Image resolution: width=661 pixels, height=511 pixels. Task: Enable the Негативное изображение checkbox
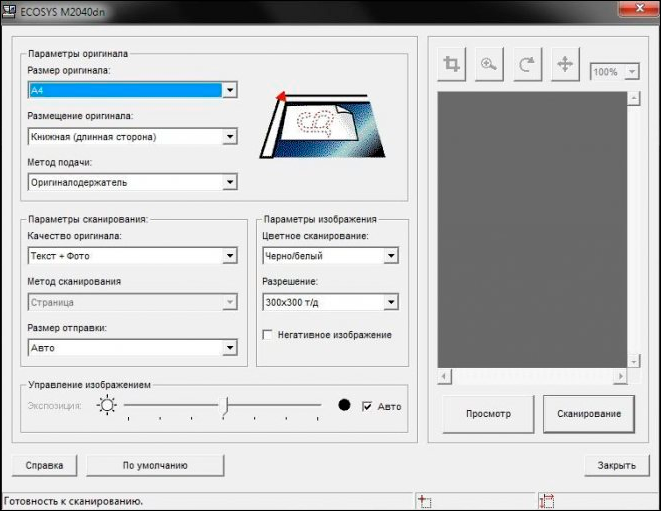pyautogui.click(x=267, y=334)
